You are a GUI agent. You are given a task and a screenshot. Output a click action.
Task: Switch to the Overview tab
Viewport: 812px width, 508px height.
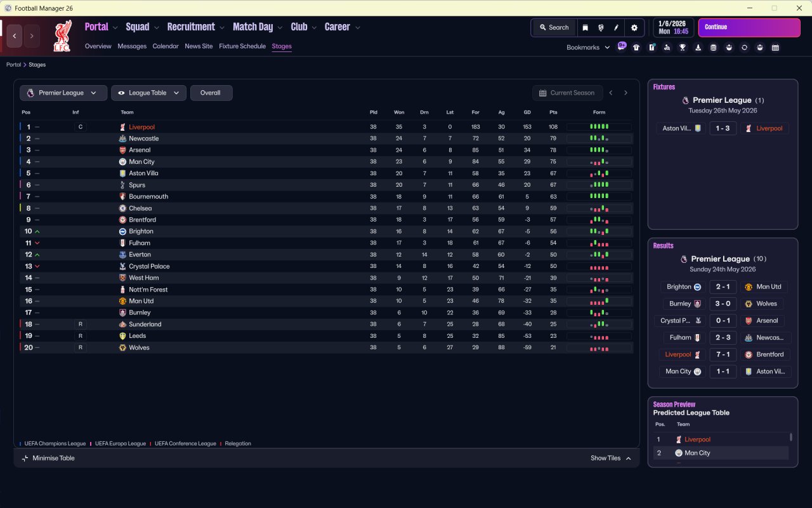pos(98,46)
